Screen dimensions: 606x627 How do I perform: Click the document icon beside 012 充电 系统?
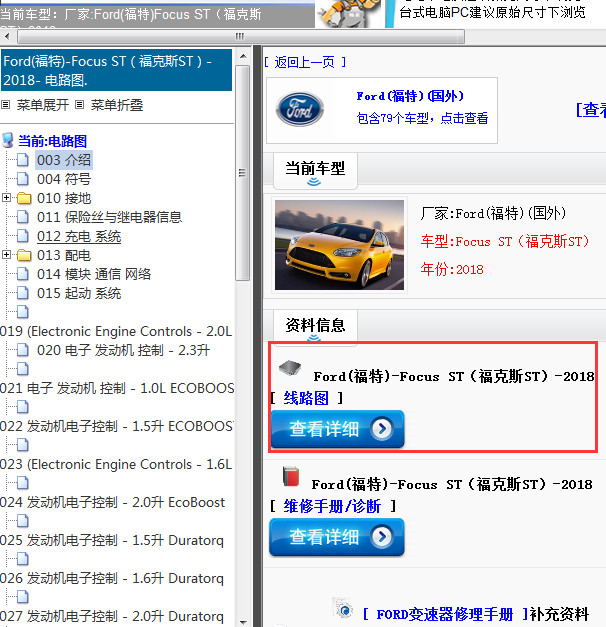[x=23, y=236]
